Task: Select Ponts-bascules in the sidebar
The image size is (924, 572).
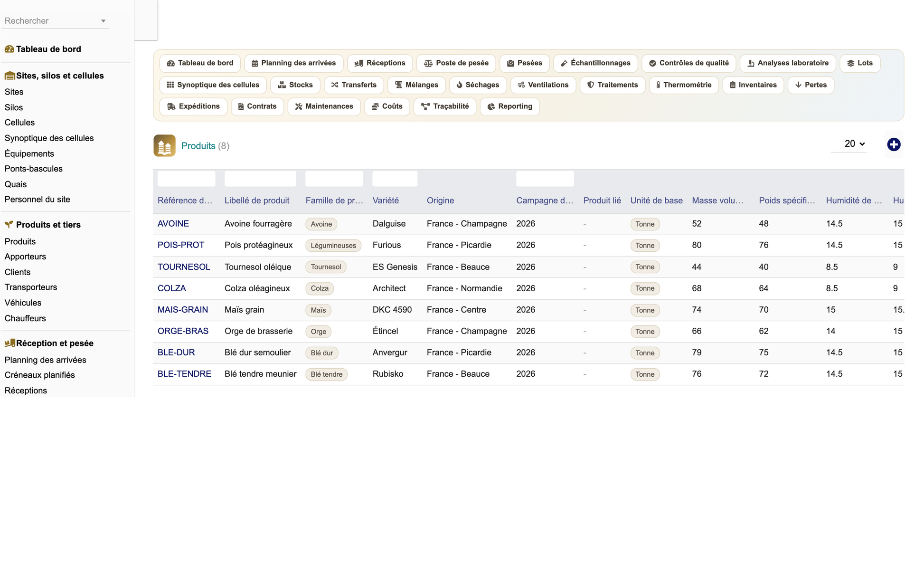Action: (x=33, y=169)
